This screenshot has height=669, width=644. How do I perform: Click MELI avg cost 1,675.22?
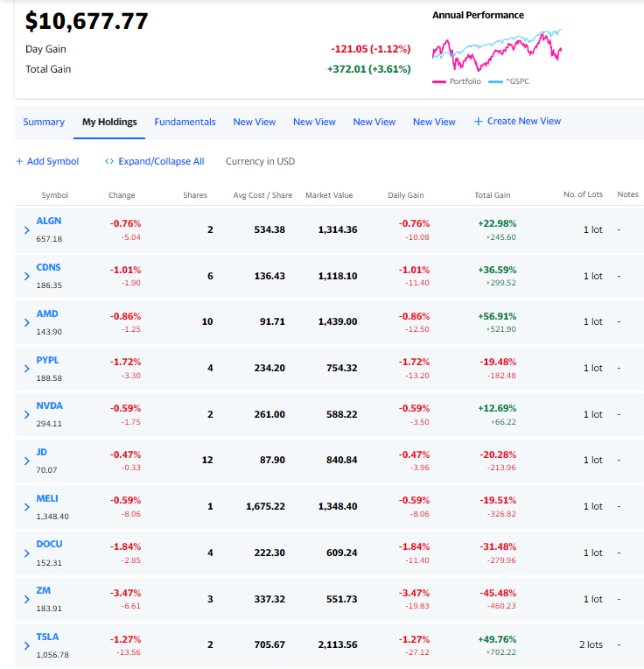pos(265,506)
